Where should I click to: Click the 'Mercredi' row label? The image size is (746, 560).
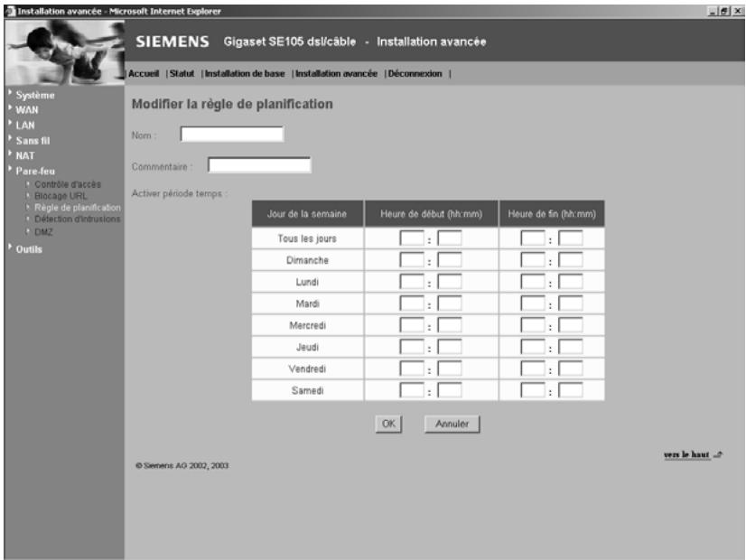307,325
